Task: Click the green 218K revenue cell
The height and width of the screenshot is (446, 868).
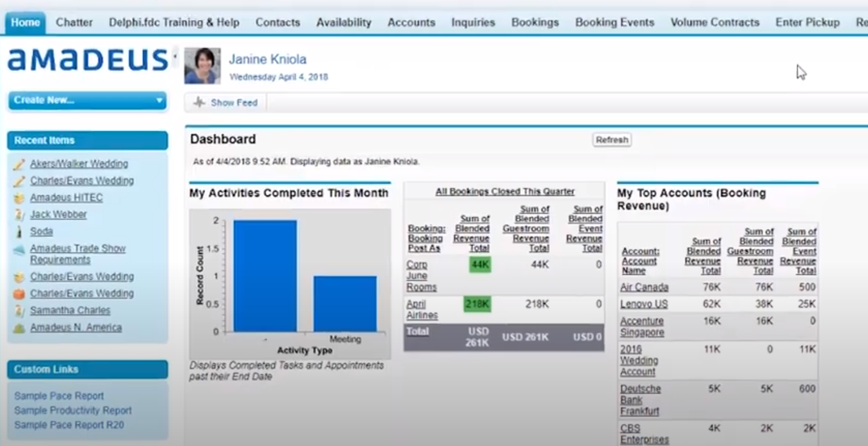Action: tap(477, 304)
